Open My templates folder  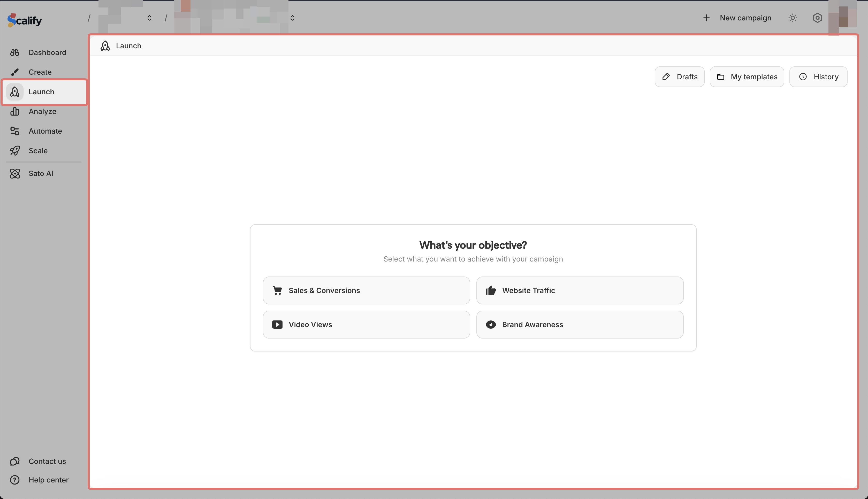tap(747, 77)
